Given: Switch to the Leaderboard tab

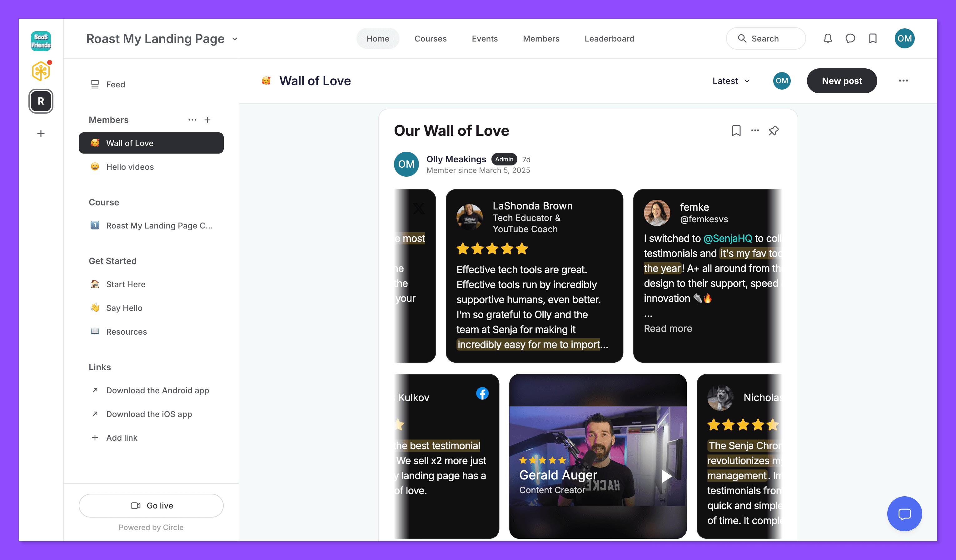Looking at the screenshot, I should point(609,39).
